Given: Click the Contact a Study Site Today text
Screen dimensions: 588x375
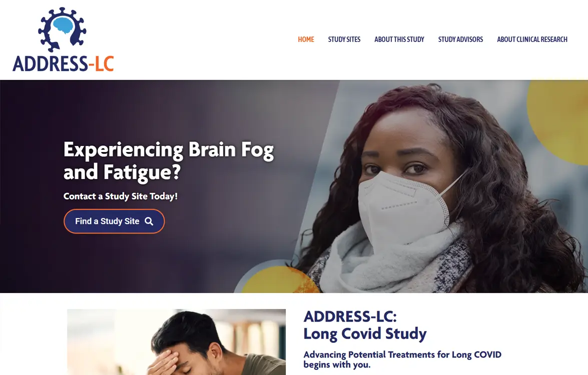Looking at the screenshot, I should coord(121,196).
